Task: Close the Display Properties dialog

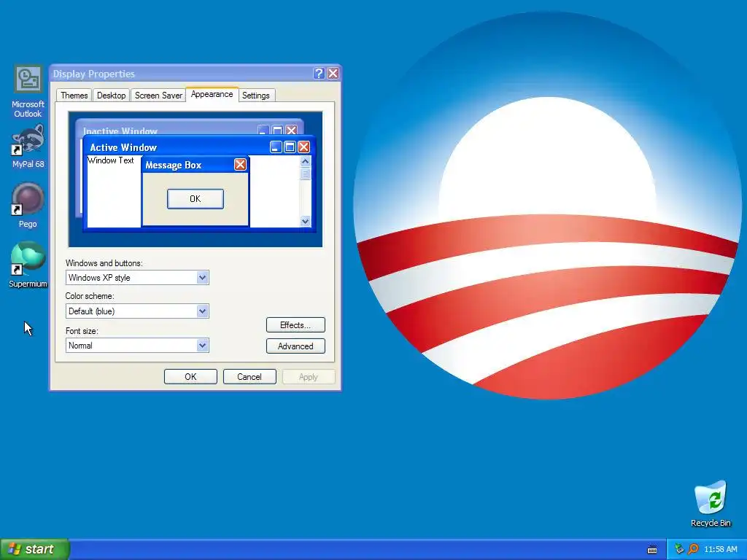Action: pyautogui.click(x=333, y=74)
